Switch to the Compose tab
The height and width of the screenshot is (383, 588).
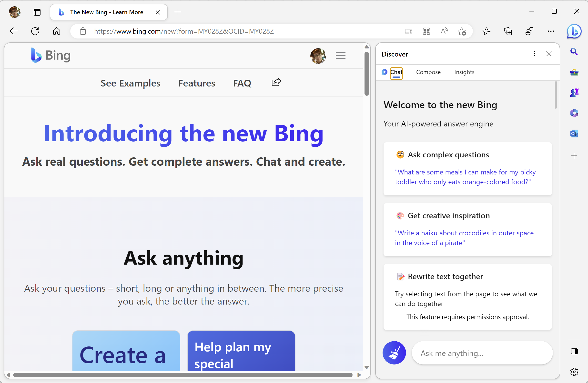tap(428, 72)
